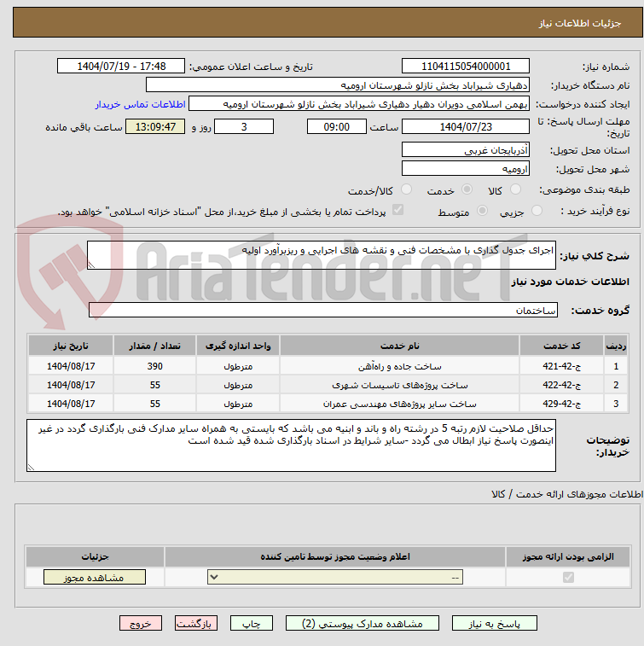
Task: Click the تعداد / مقدار column header
Action: click(x=155, y=346)
